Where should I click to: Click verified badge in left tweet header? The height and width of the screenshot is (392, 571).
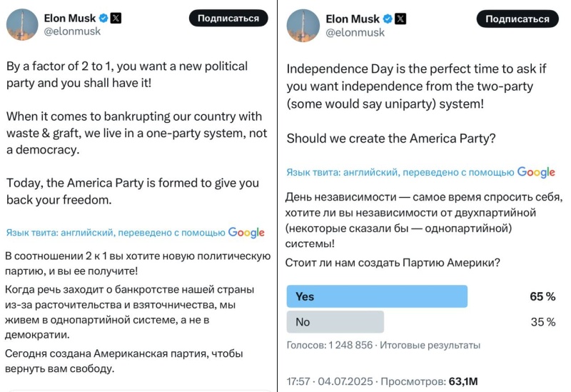pos(102,19)
